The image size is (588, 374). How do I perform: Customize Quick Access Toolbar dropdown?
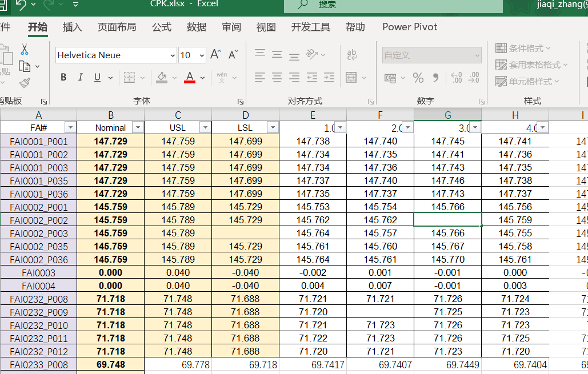click(x=75, y=4)
